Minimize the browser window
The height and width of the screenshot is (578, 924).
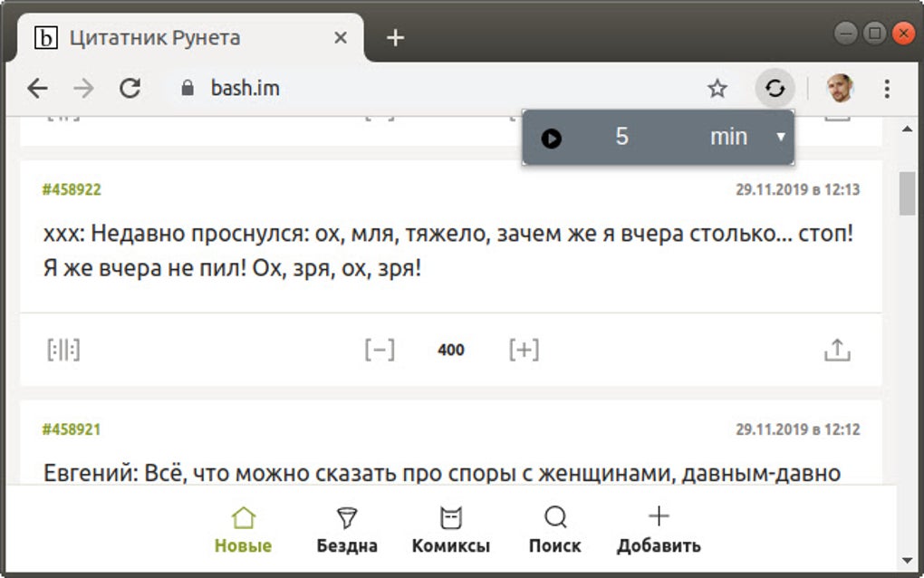(845, 34)
